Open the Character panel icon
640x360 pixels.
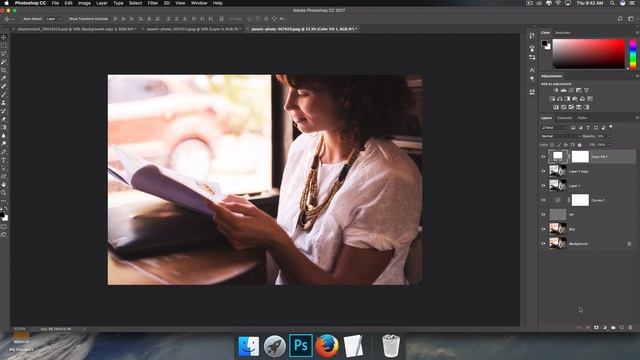point(532,70)
